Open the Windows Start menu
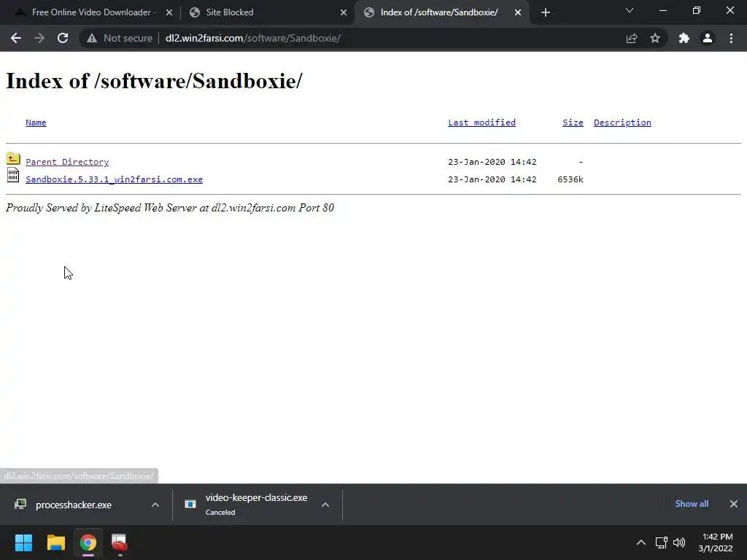The width and height of the screenshot is (747, 560). click(23, 542)
